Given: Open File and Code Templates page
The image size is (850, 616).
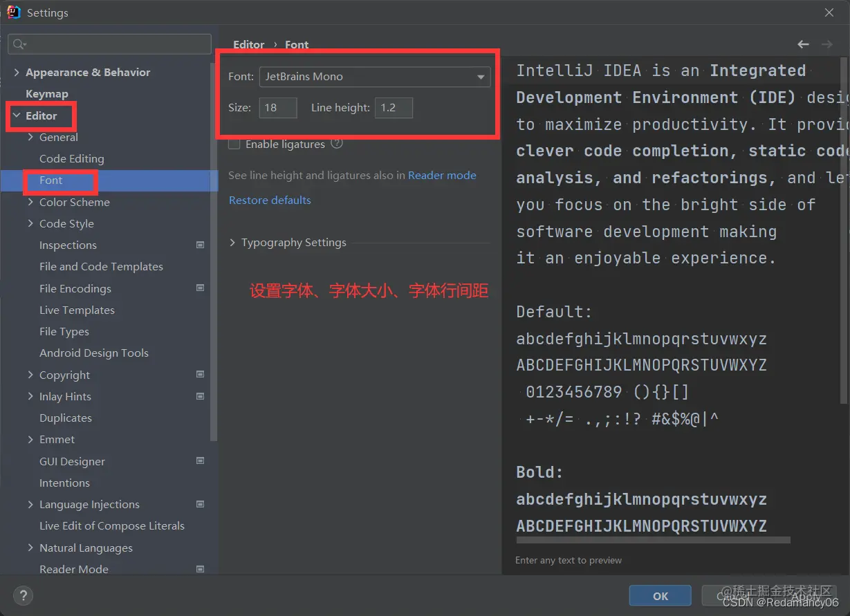Looking at the screenshot, I should 101,266.
